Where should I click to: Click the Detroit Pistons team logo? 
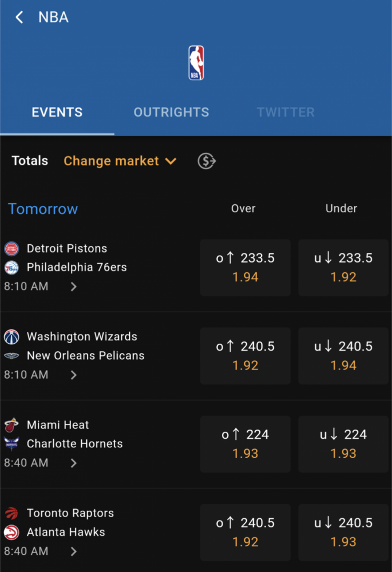point(11,249)
